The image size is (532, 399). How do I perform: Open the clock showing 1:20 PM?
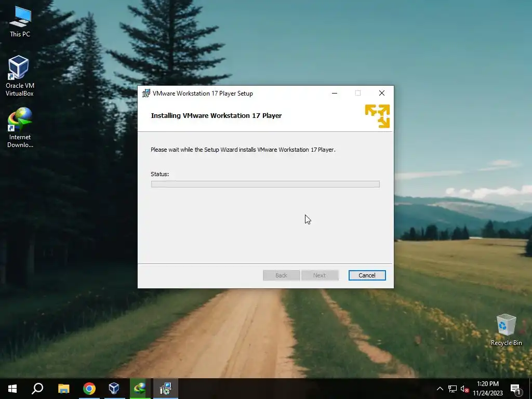coord(488,389)
